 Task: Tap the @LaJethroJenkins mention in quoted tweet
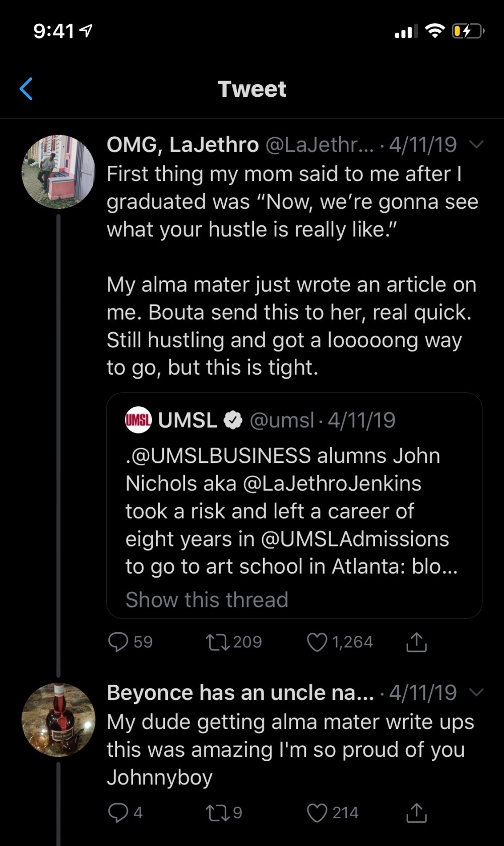pyautogui.click(x=332, y=484)
